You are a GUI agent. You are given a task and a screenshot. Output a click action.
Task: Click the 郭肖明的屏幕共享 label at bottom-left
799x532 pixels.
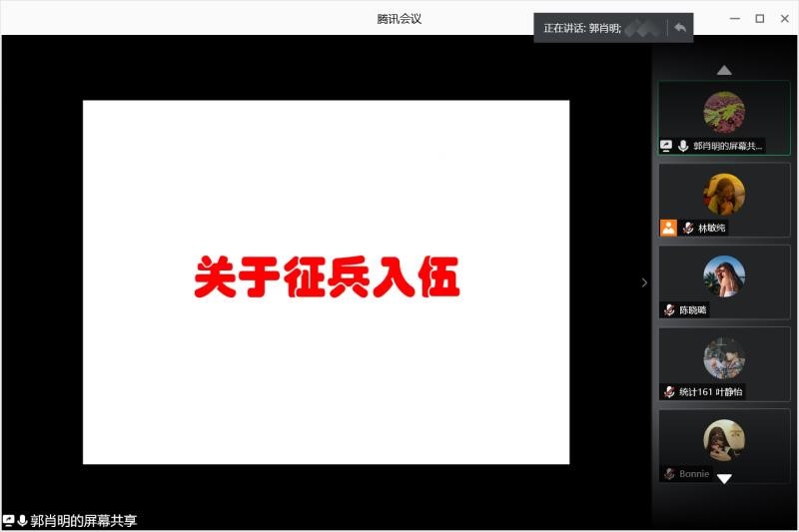coord(84,520)
